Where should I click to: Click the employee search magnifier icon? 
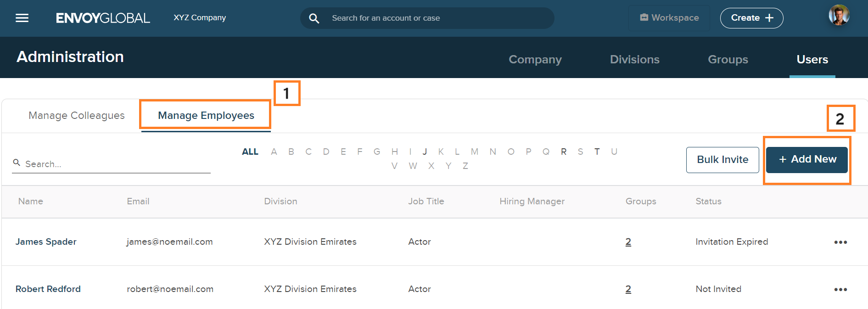point(17,163)
